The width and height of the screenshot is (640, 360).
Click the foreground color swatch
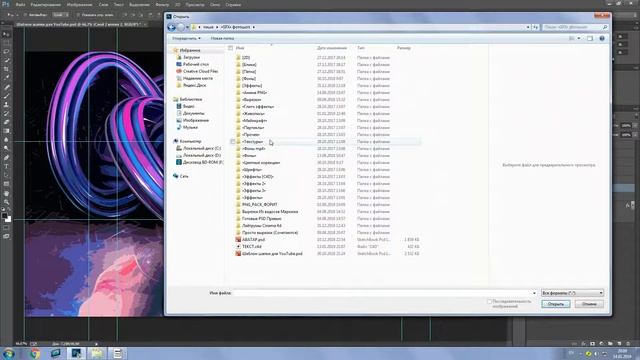click(4, 216)
